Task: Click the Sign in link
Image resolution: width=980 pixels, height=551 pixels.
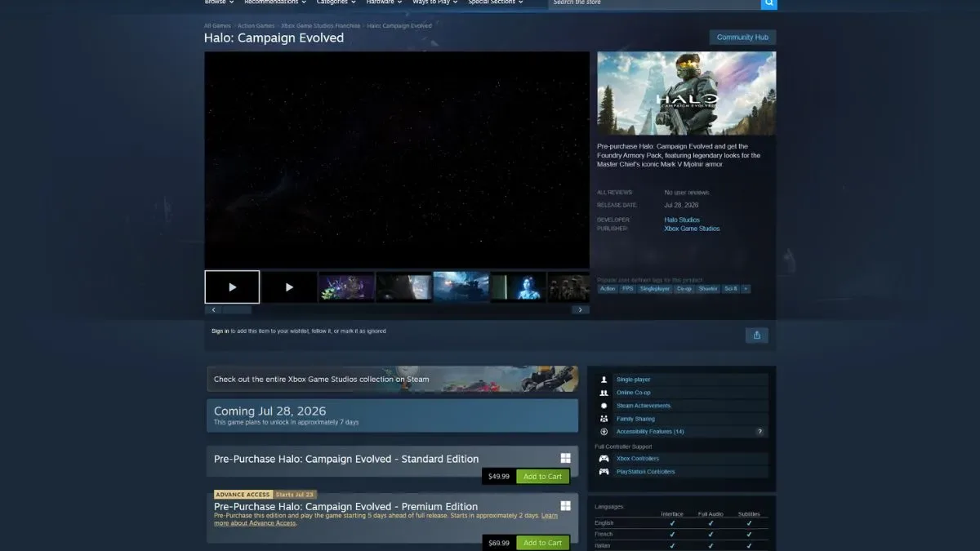Action: [220, 331]
